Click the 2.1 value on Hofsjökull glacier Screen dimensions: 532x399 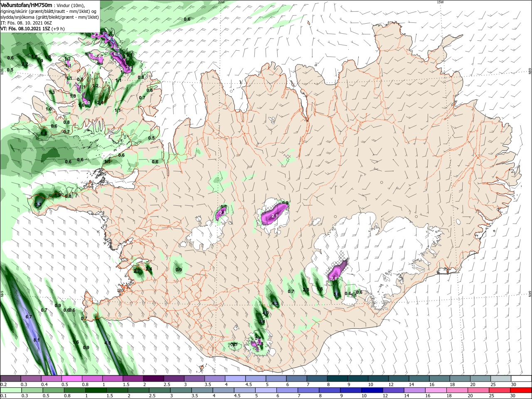click(274, 217)
